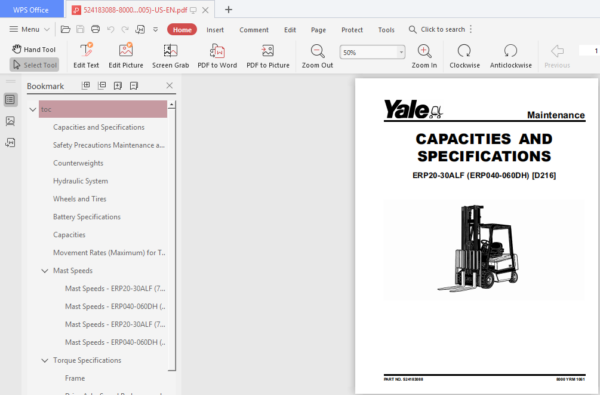Open the thumbnail sidebar panel icon
The image size is (600, 395).
click(x=10, y=121)
